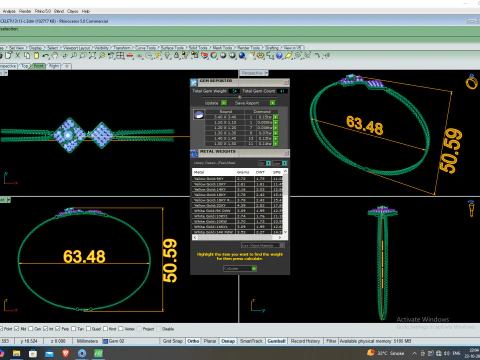Switch to the Curve Tools toolbar tab
Viewport: 480px width, 360px height.
pyautogui.click(x=145, y=48)
